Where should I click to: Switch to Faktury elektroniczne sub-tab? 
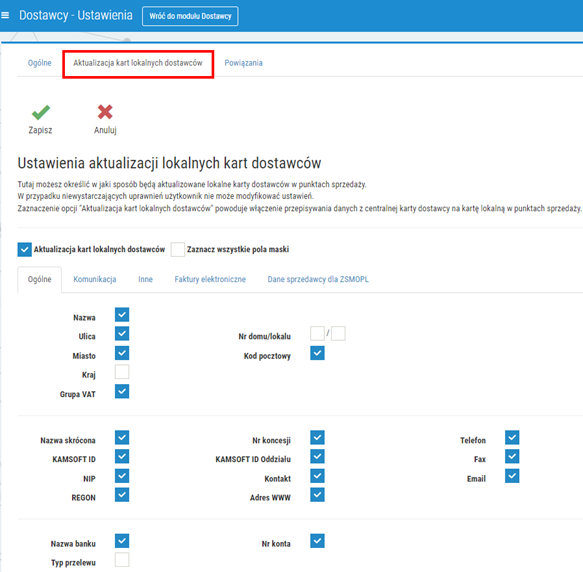click(210, 279)
